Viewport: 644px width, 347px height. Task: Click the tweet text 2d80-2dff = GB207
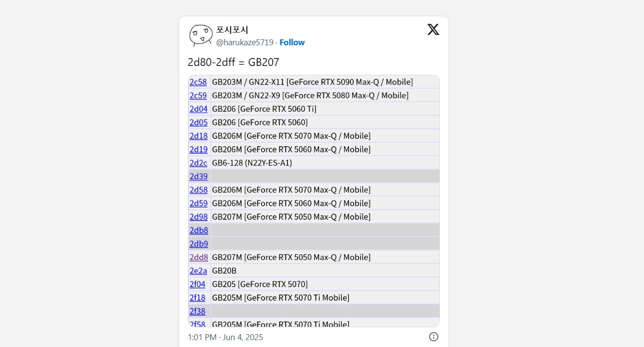pyautogui.click(x=233, y=62)
